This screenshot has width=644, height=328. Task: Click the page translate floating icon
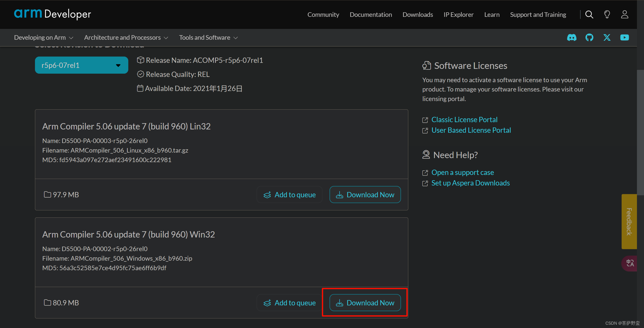point(630,263)
